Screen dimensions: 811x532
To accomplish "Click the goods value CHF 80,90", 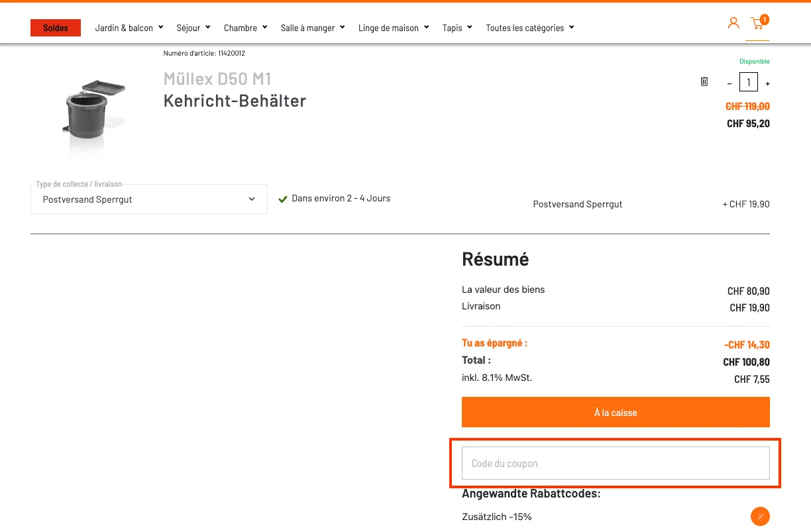I will coord(749,292).
